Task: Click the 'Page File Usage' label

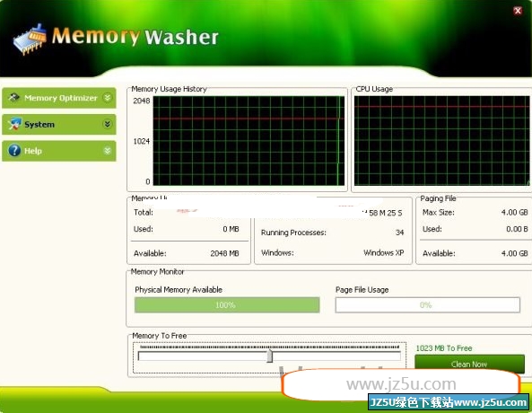Action: click(x=362, y=290)
